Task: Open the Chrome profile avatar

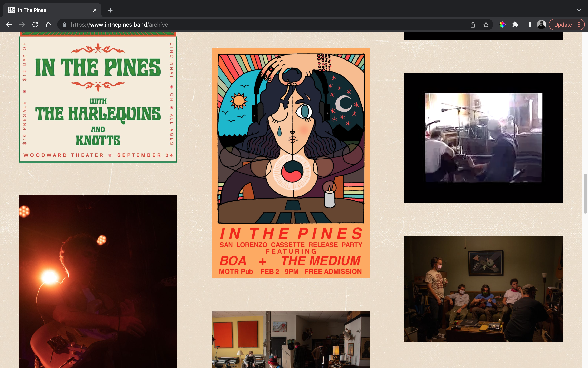Action: tap(541, 25)
